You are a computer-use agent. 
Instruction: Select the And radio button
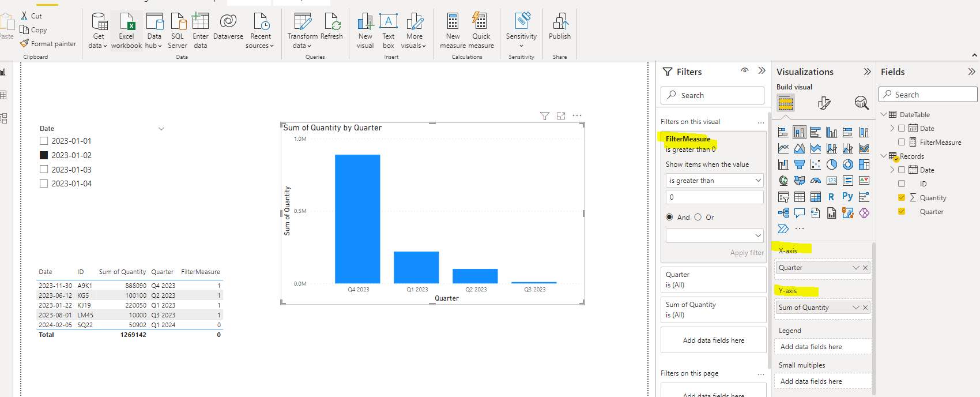click(x=669, y=217)
